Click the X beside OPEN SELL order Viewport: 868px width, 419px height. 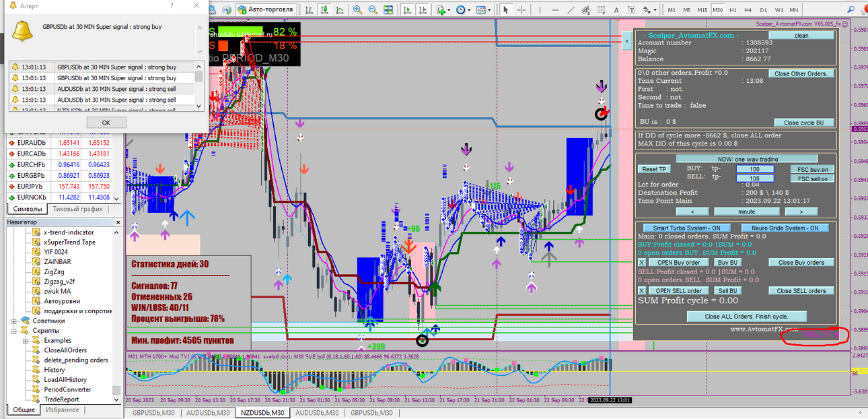641,291
